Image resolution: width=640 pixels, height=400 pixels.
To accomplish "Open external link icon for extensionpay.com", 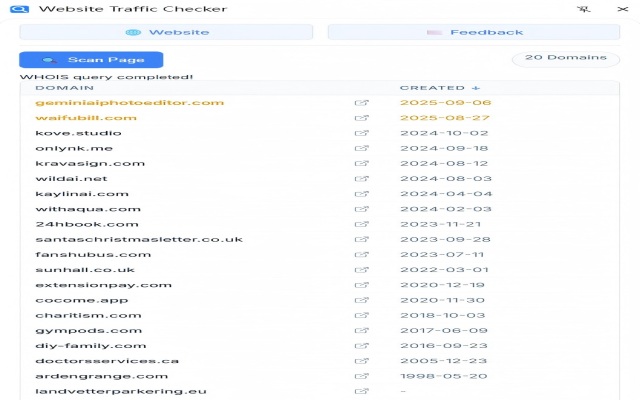I will (362, 285).
